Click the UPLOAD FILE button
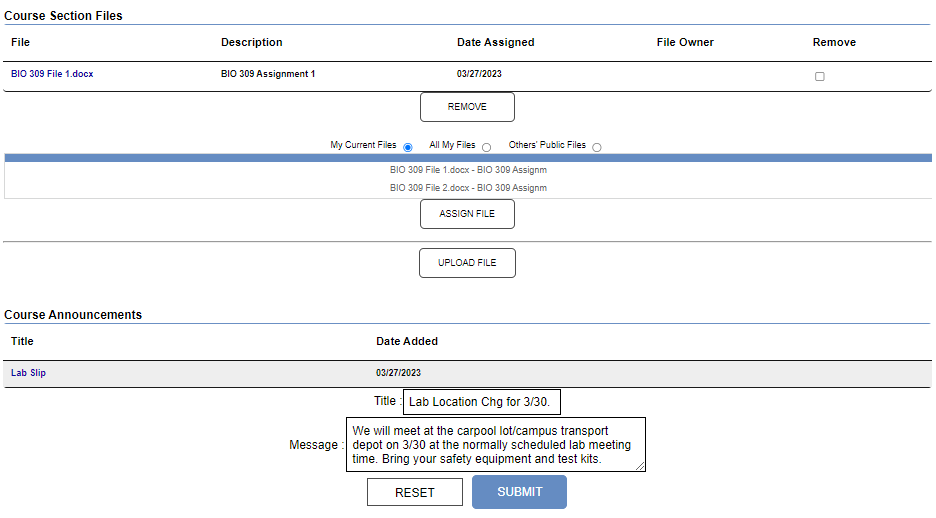This screenshot has width=936, height=518. pyautogui.click(x=467, y=263)
